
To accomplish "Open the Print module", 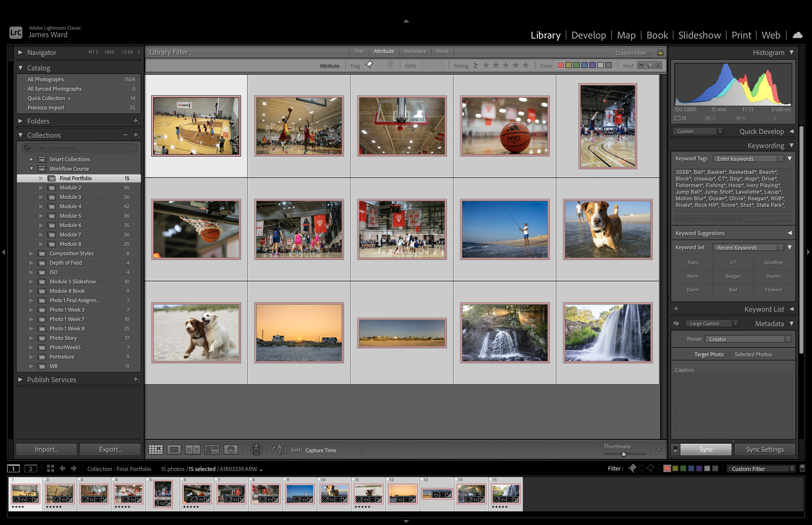I will (741, 35).
